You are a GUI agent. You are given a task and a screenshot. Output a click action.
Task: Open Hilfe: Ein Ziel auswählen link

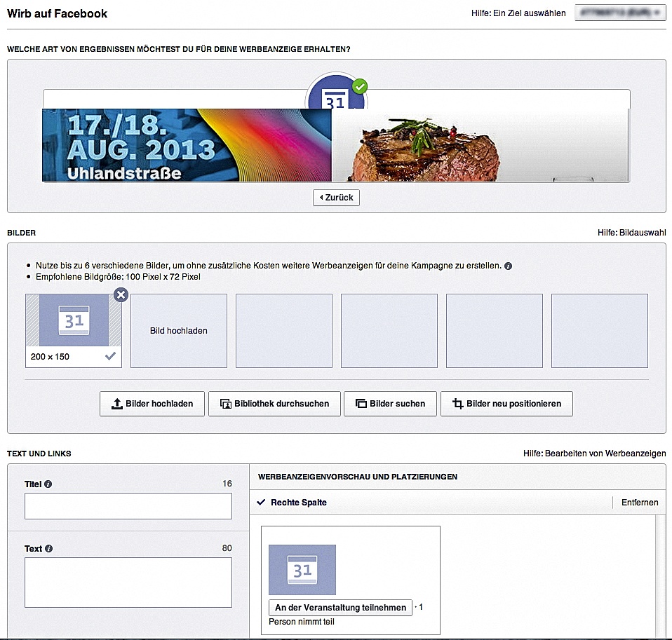click(x=518, y=13)
